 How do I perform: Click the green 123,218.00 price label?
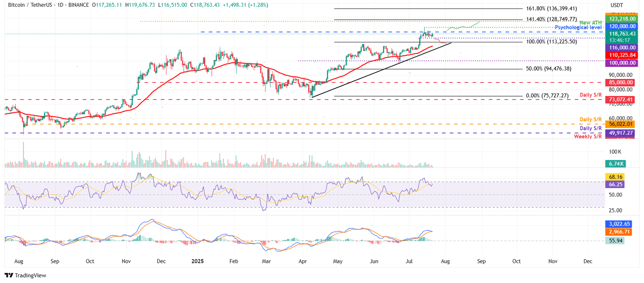click(622, 18)
